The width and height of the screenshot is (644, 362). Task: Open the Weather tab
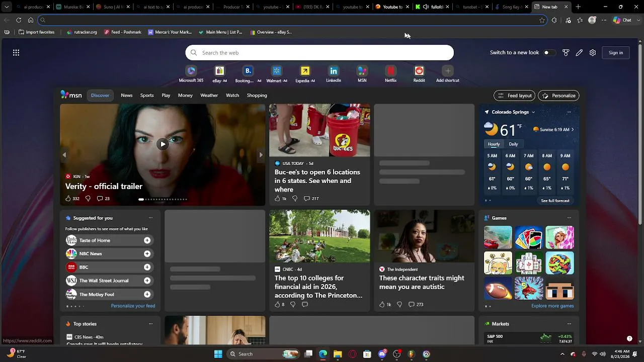(209, 96)
